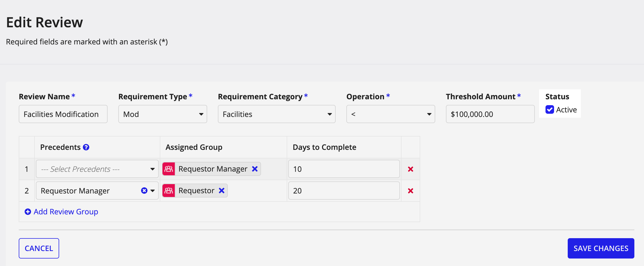Click row number 2 cell
Image resolution: width=644 pixels, height=266 pixels.
(x=27, y=191)
